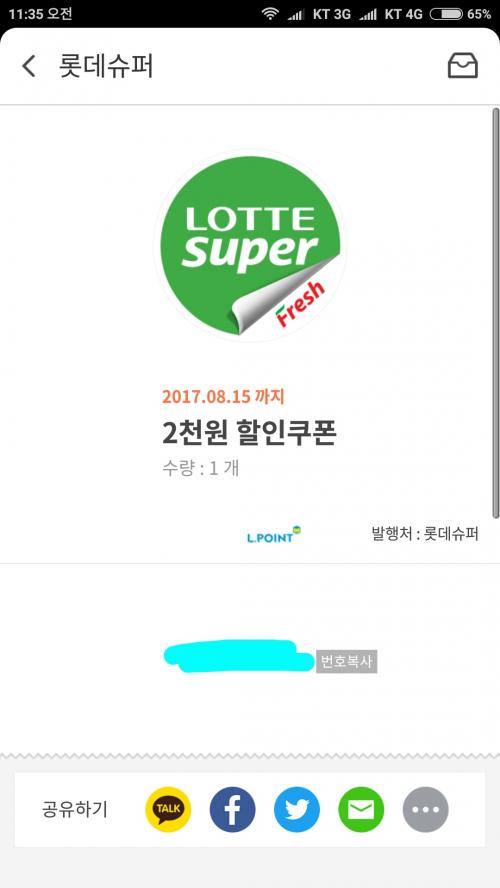Open more sharing options
Viewport: 500px width, 888px height.
425,809
